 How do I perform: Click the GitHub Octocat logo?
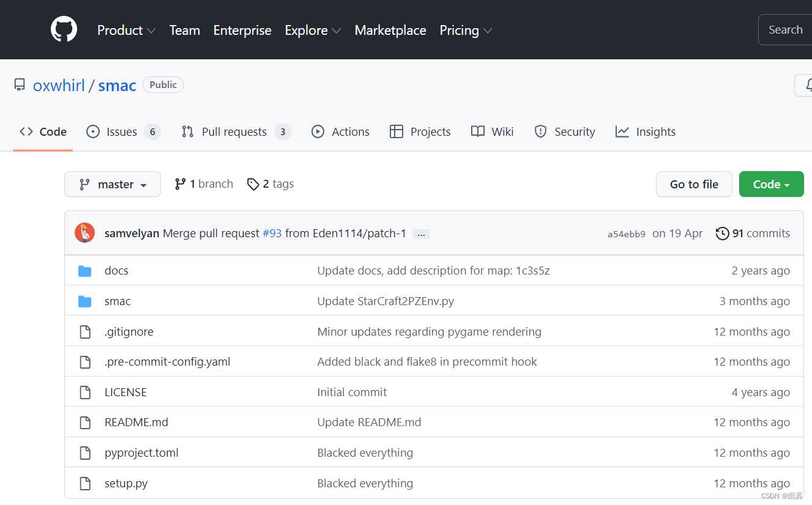tap(64, 29)
